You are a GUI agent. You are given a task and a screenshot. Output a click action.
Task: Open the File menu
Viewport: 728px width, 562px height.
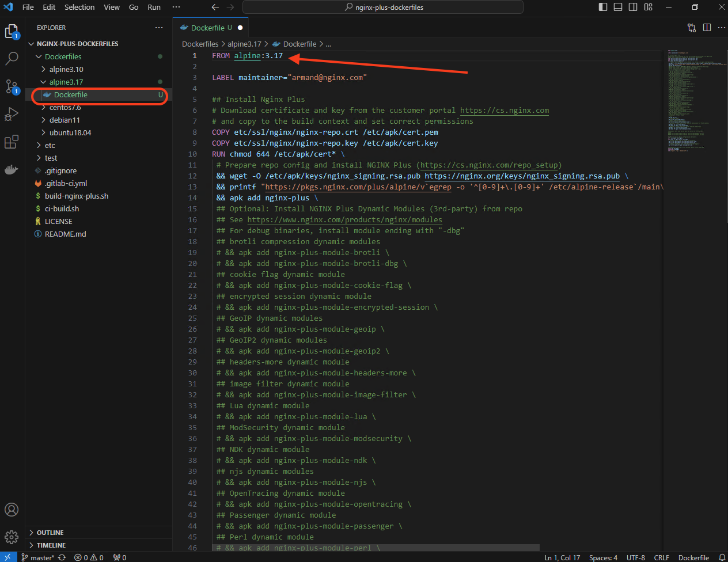coord(28,7)
